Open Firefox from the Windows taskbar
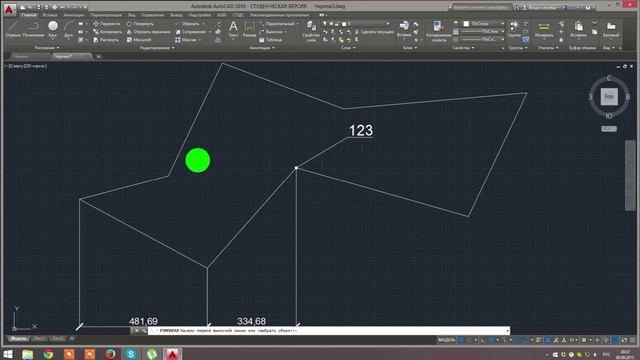This screenshot has width=640, height=360. click(x=110, y=353)
